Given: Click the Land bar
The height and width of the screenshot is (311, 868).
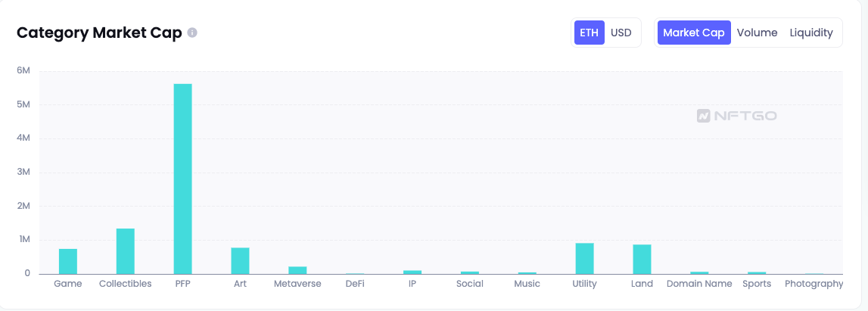Looking at the screenshot, I should 642,259.
